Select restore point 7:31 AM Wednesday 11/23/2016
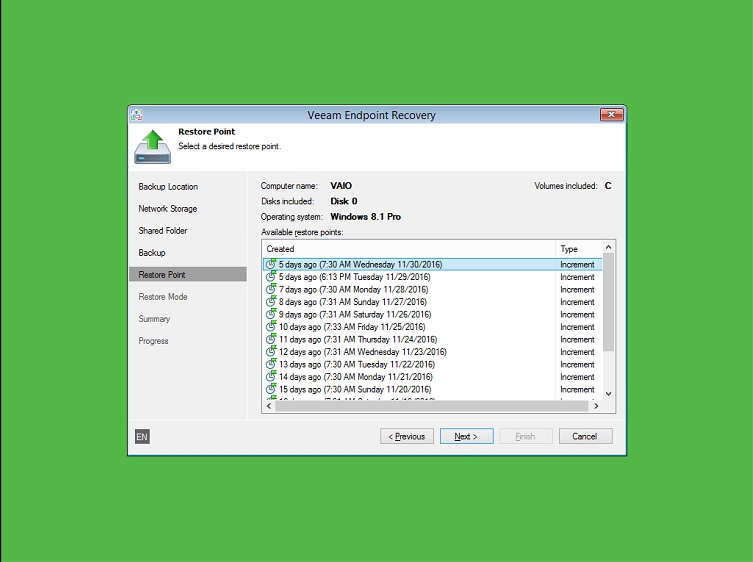753x562 pixels. (x=432, y=352)
